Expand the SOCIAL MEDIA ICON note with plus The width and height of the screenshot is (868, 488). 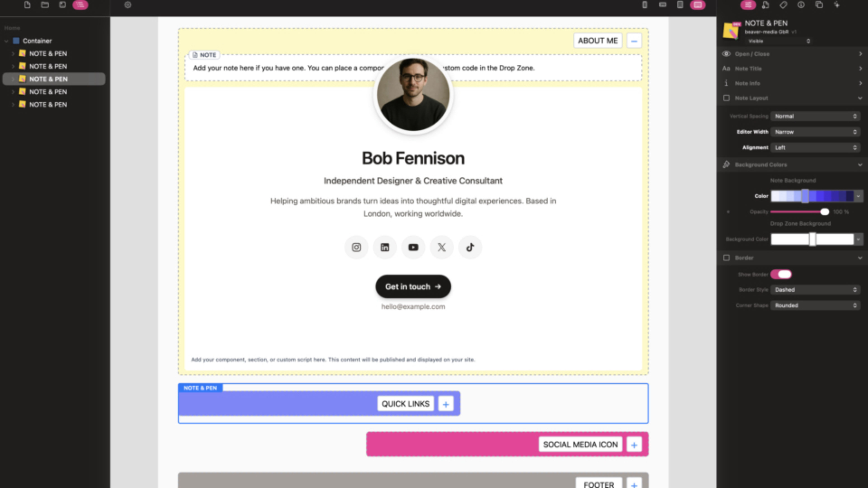tap(634, 445)
